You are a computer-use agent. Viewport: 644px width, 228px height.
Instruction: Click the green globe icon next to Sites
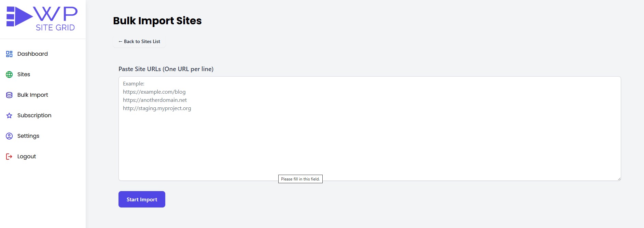tap(9, 74)
